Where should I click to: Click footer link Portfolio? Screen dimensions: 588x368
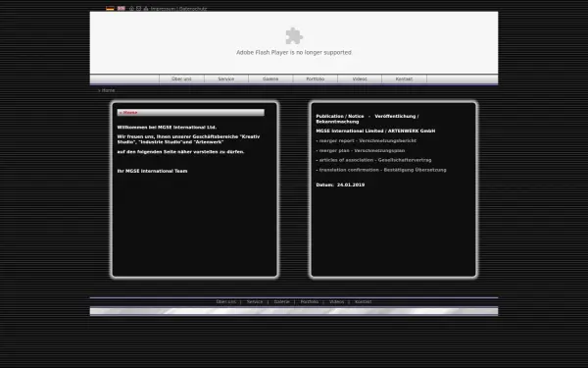(310, 302)
